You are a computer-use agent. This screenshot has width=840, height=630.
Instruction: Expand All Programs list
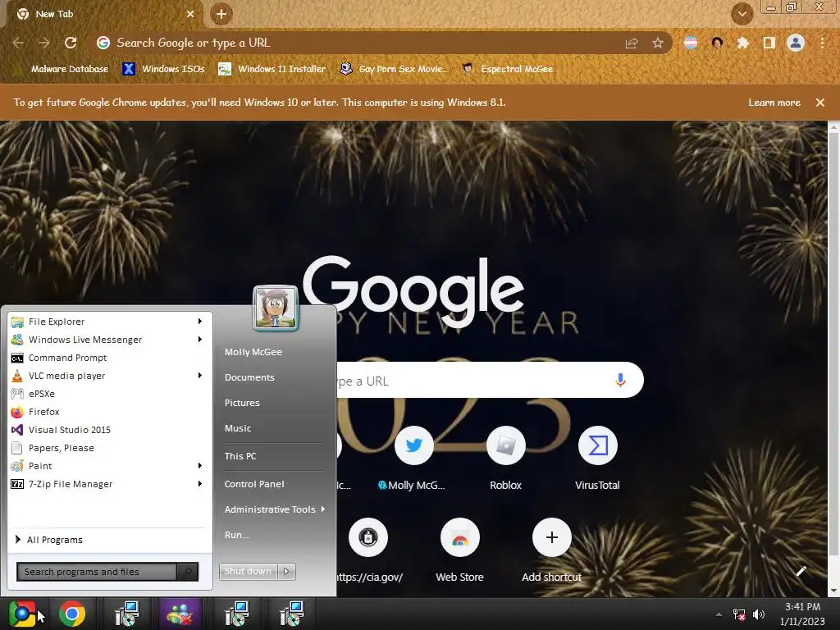pos(107,540)
